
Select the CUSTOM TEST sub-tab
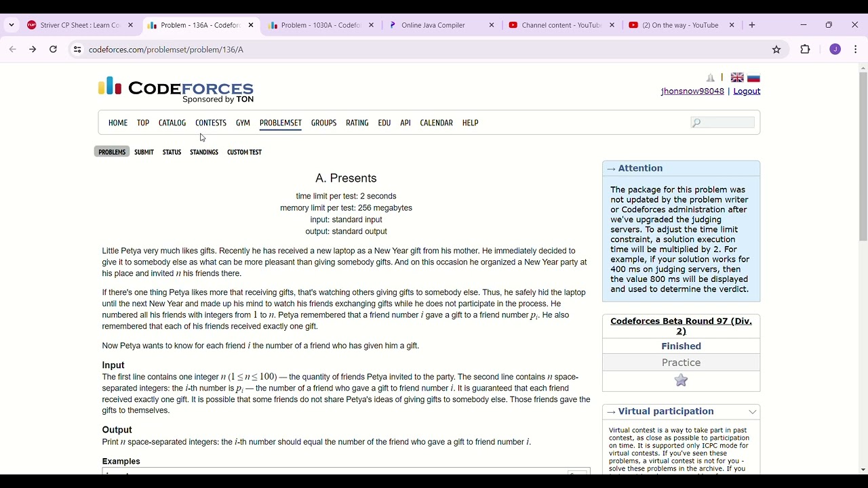tap(244, 152)
